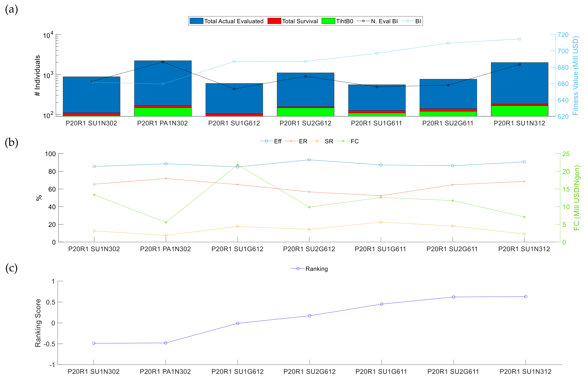The height and width of the screenshot is (383, 588).
Task: Click the FC peak point at P20R1 SU1G612
Action: (x=237, y=165)
